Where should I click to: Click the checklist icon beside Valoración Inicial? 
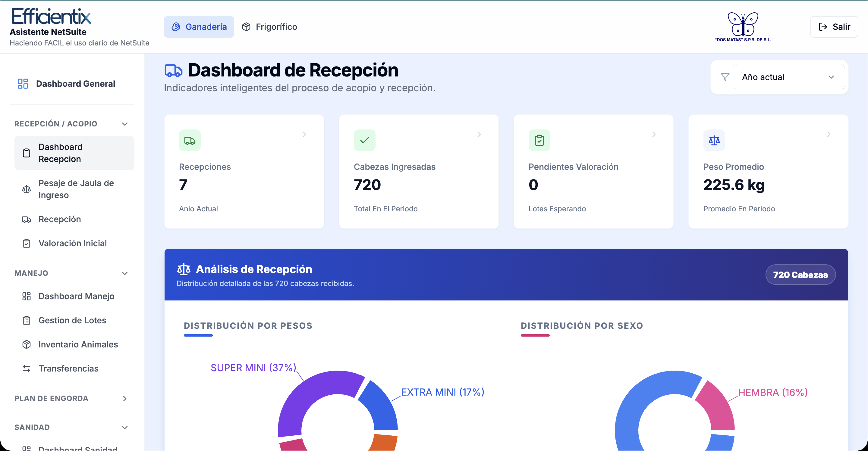[26, 243]
